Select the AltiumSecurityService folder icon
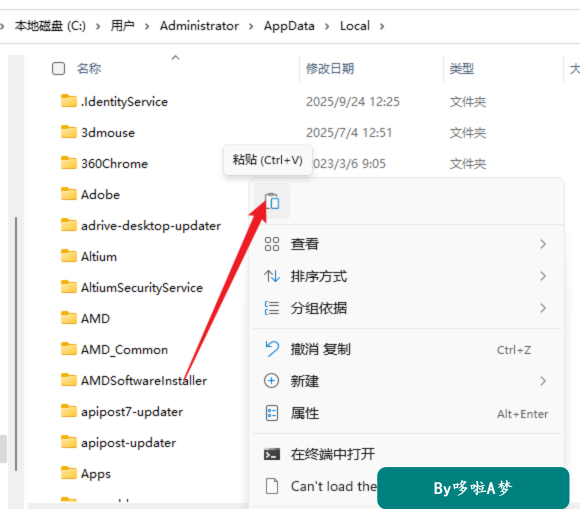The width and height of the screenshot is (580, 509). coord(69,287)
